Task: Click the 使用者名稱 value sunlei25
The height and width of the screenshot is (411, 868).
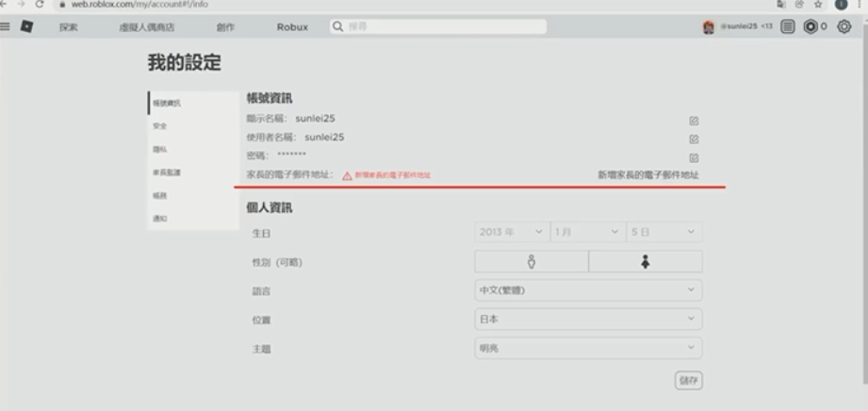Action: pos(324,138)
